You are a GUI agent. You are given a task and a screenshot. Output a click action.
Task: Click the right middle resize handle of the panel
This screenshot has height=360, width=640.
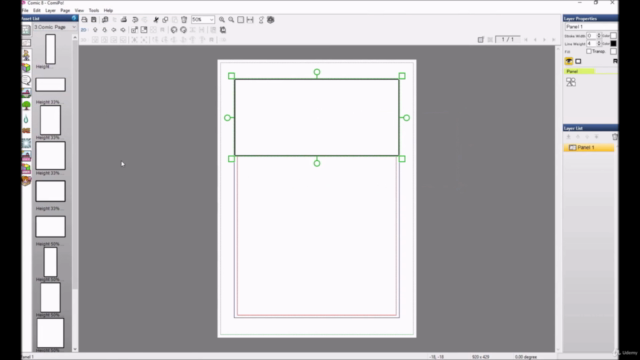coord(406,118)
